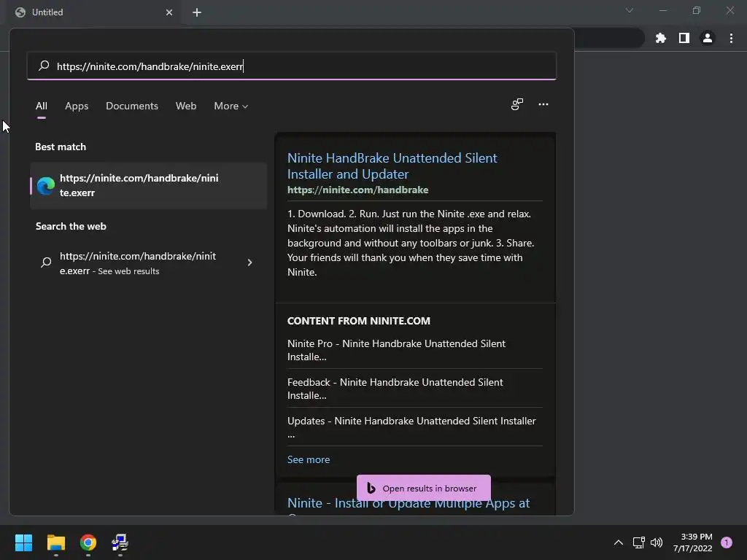Open Google Chrome taskbar icon
Viewport: 747px width, 560px height.
coord(88,542)
